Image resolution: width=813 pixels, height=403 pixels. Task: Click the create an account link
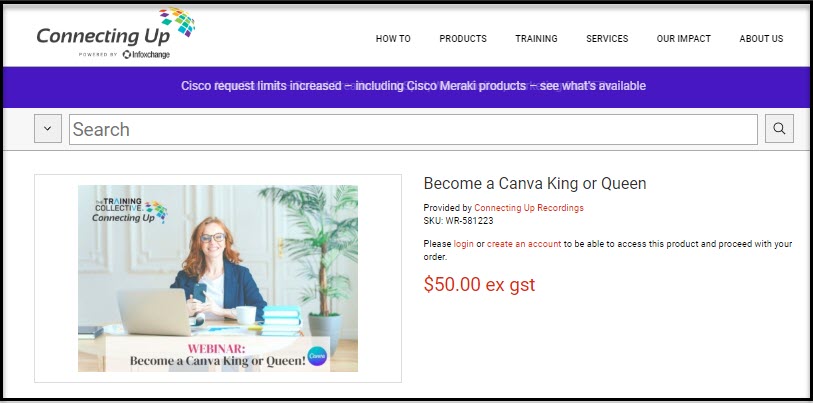tap(524, 244)
